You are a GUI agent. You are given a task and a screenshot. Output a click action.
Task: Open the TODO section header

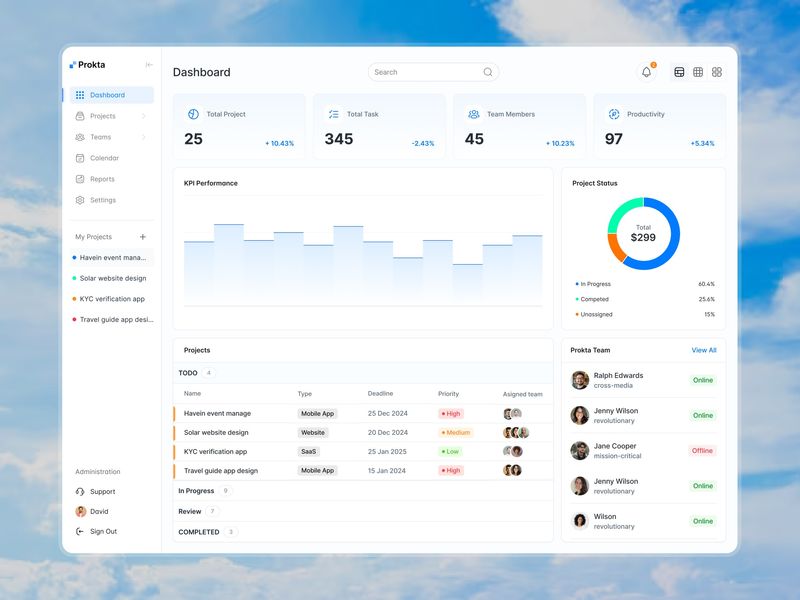(x=187, y=371)
